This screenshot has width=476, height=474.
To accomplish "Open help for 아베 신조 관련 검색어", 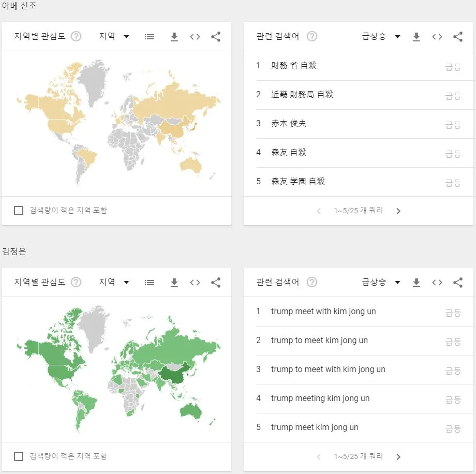I will [x=312, y=36].
